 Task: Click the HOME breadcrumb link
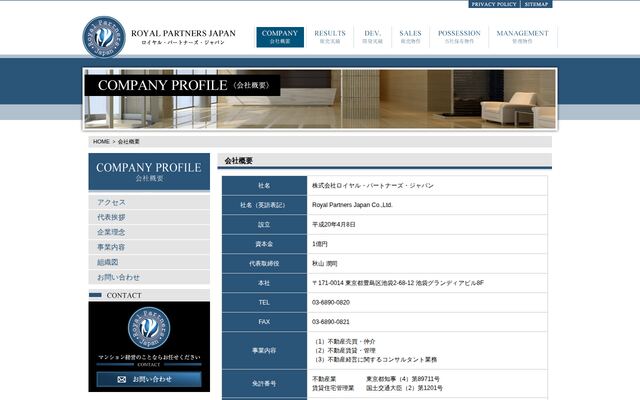tap(101, 142)
